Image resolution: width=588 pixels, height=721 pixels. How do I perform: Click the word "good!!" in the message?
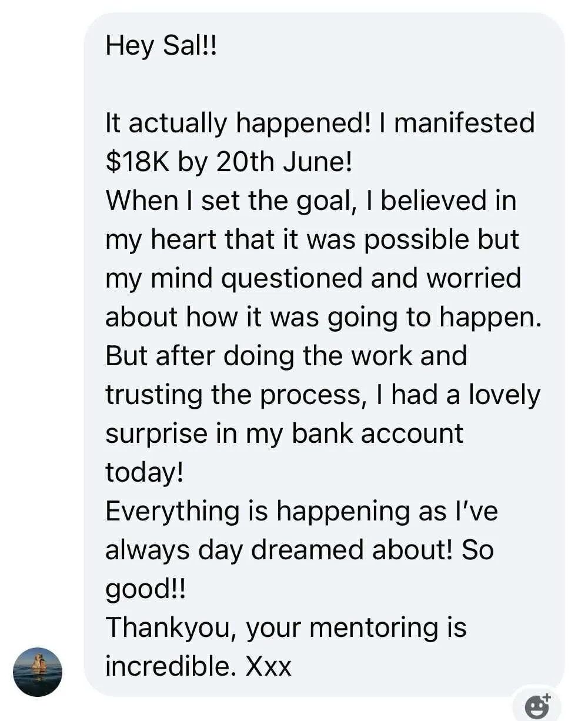pyautogui.click(x=145, y=589)
